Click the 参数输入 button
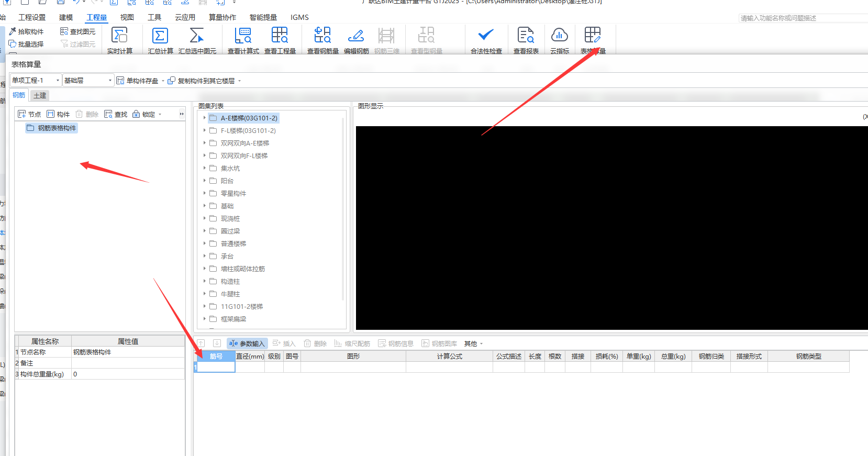Screen dimensions: 868x456 (x=247, y=343)
